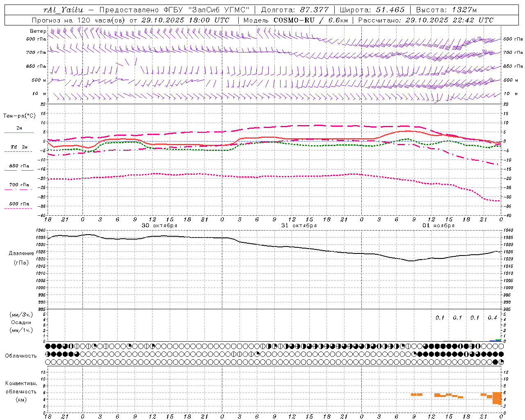525x420 pixels.
Task: Select the Давление pressure axis title
Action: click(21, 253)
